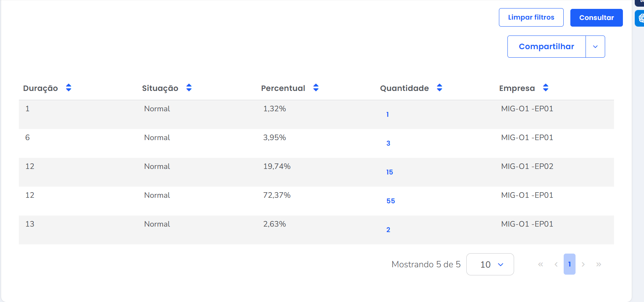Open quantity link 2 for duration 13
This screenshot has height=302, width=644.
[388, 230]
